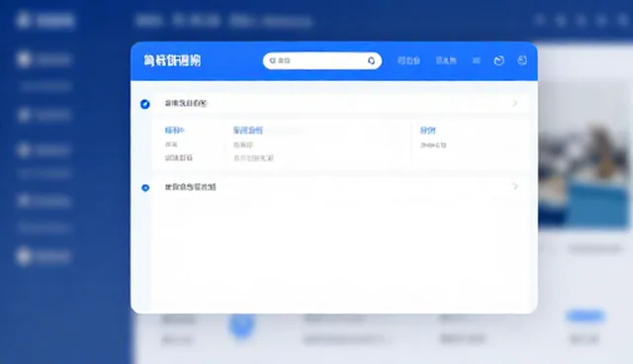The height and width of the screenshot is (364, 633).
Task: Click the circular refresh icon in dialog header
Action: click(498, 60)
